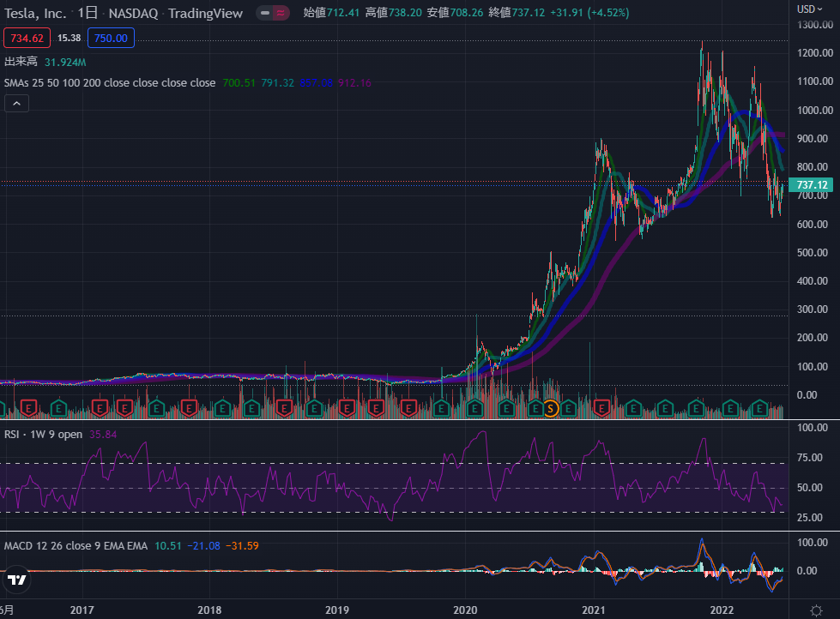Click the green earnings marker just after split S

[568, 409]
